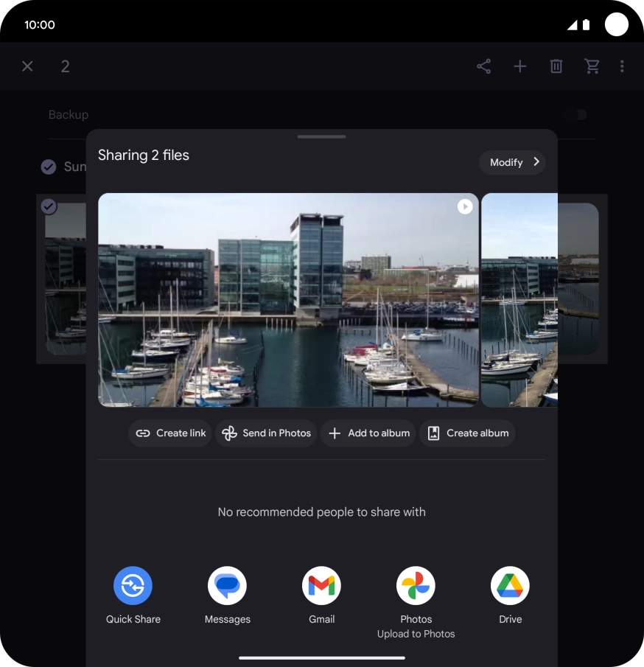Select the Create album chip
Screen dimensions: 644x667
[467, 433]
